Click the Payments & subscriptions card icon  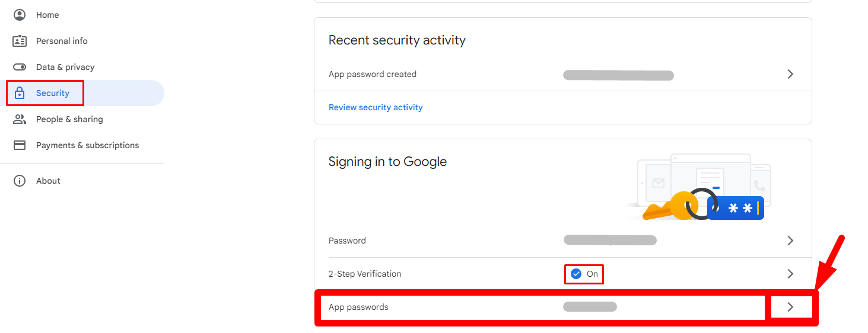click(20, 145)
